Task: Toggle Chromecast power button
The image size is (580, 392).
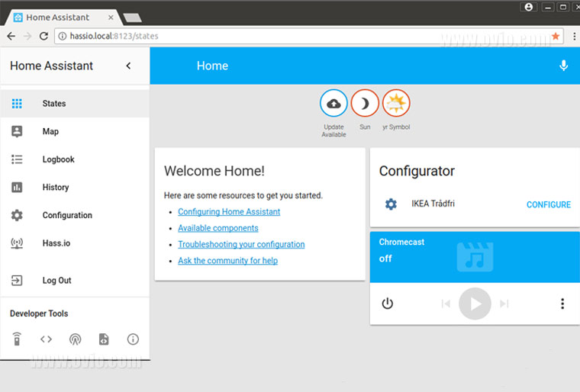Action: tap(387, 304)
